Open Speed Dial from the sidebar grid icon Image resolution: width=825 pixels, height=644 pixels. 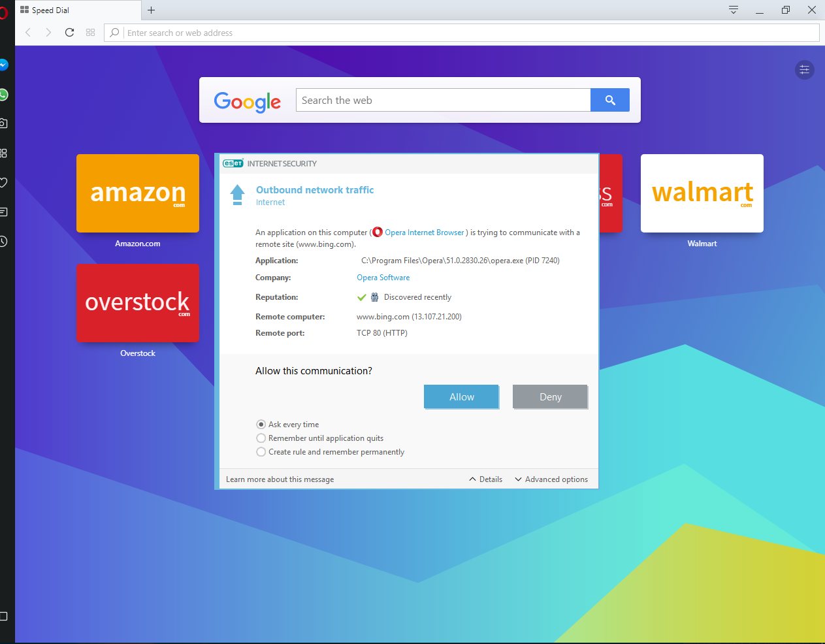point(3,153)
